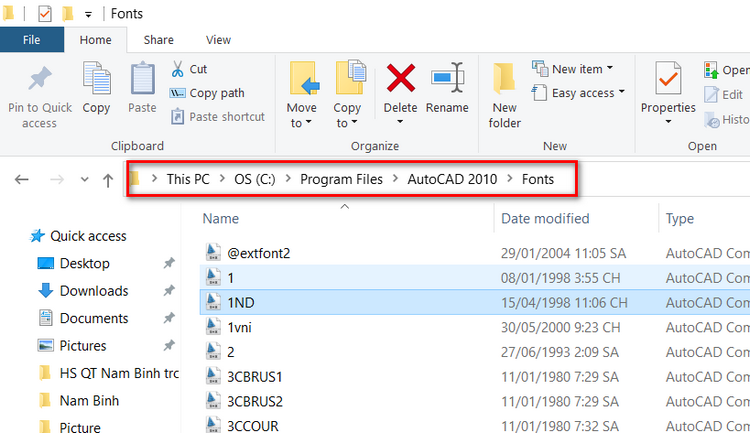Image resolution: width=750 pixels, height=433 pixels.
Task: Click AutoCAD 2010 in the address bar
Action: (x=455, y=179)
